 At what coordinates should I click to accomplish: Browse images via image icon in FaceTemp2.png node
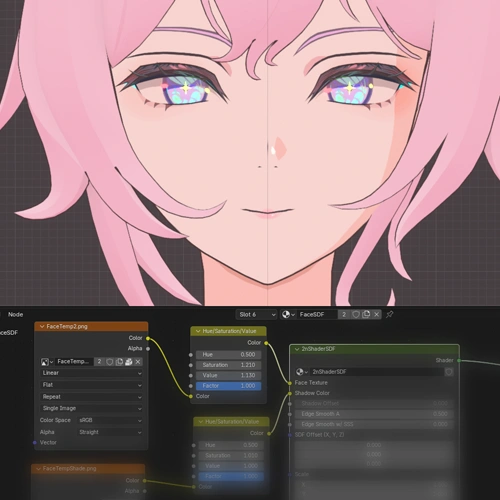click(x=47, y=362)
